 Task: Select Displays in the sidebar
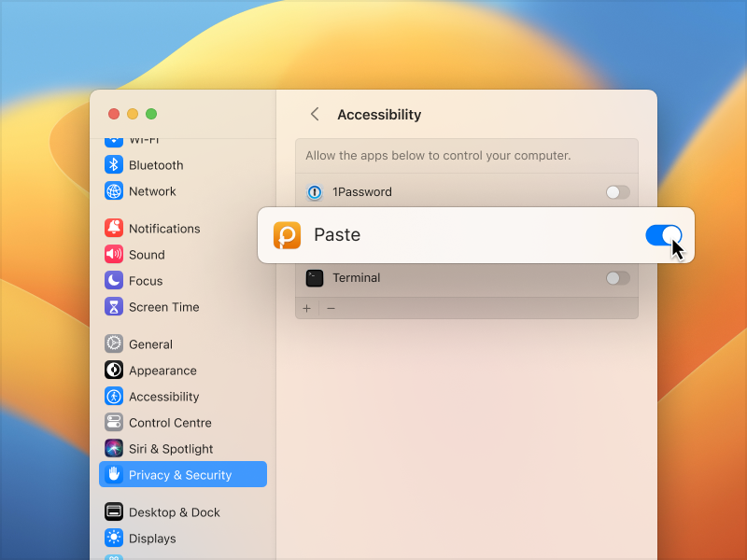click(x=152, y=539)
